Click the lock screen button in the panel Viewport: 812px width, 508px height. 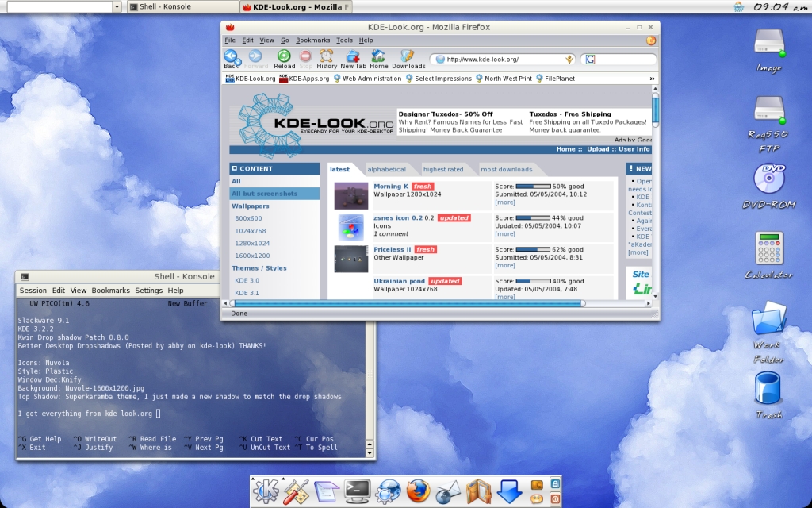click(x=554, y=483)
